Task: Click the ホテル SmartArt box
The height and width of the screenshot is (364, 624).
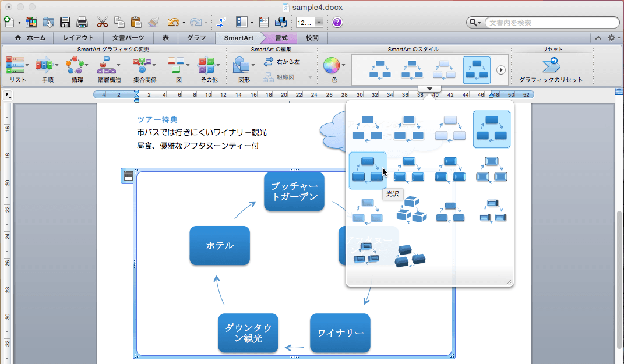Action: (x=220, y=245)
